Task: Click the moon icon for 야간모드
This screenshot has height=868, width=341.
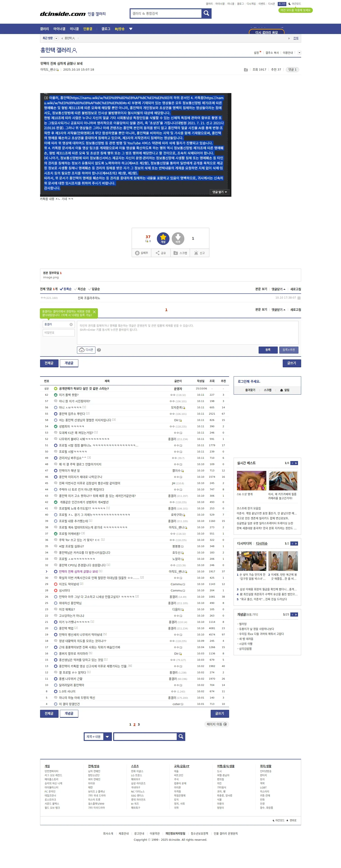Action: coord(289,4)
